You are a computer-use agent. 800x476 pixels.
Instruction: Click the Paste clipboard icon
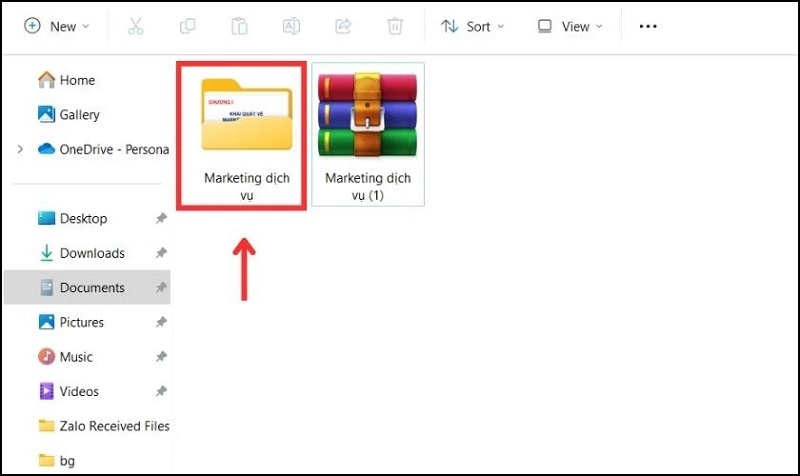[x=239, y=27]
